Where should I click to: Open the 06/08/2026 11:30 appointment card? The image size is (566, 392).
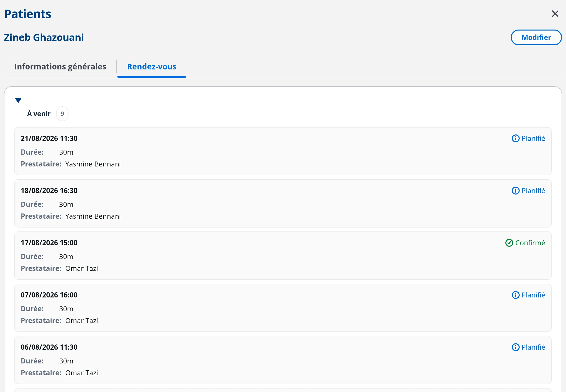pyautogui.click(x=283, y=360)
